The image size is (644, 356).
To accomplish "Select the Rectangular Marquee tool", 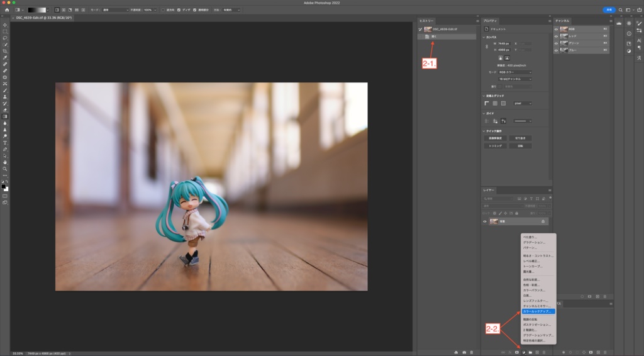I will [5, 31].
